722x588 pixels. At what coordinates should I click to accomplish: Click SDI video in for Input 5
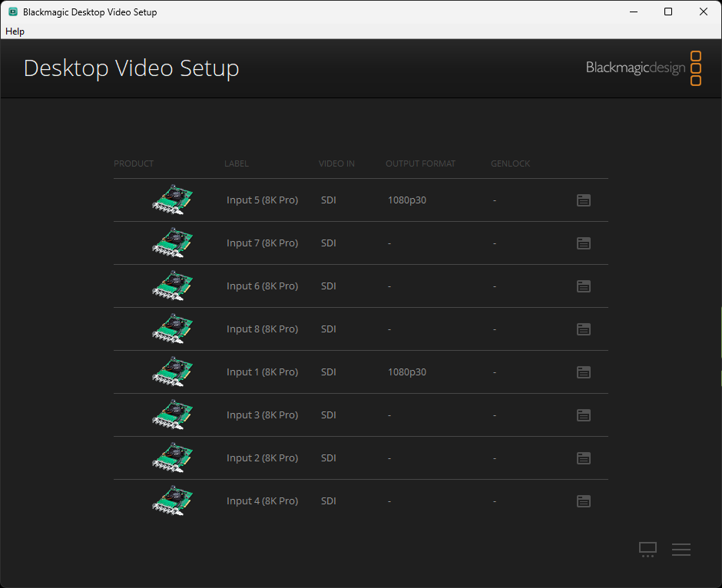[x=328, y=200]
